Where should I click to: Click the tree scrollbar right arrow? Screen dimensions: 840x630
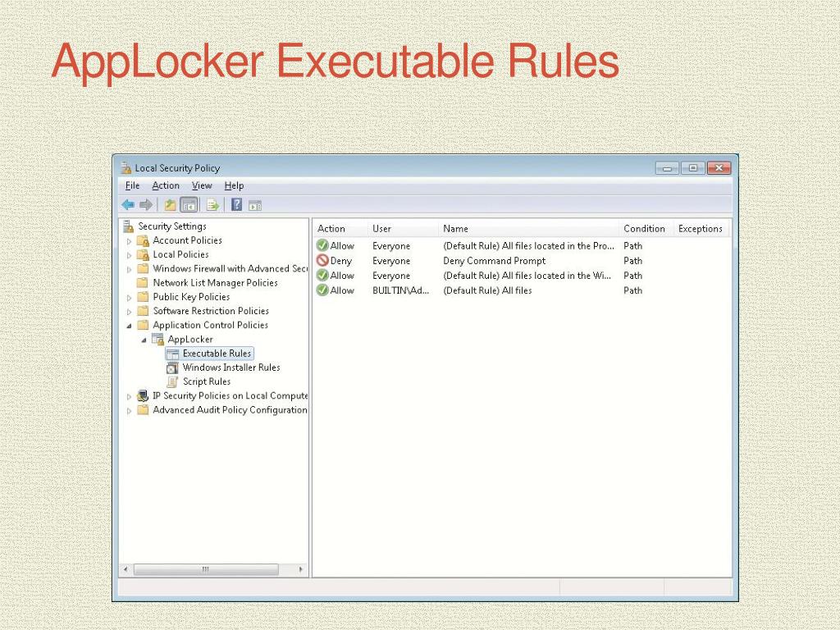[300, 569]
